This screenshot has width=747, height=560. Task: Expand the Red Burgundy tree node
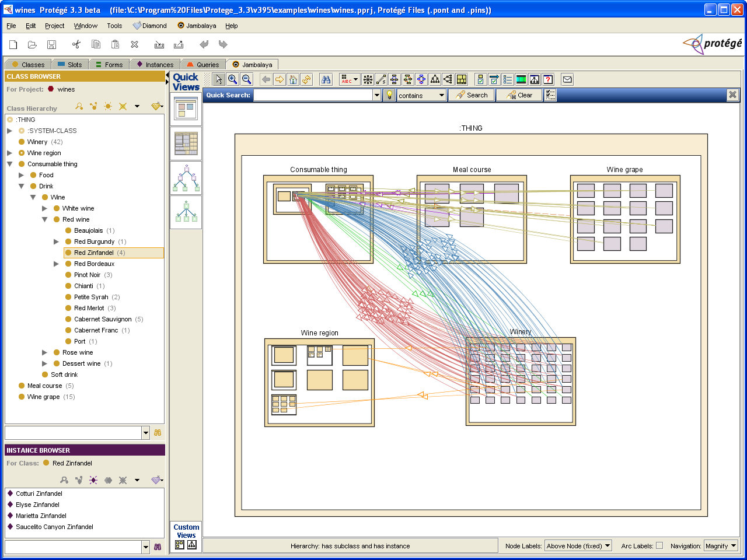[x=57, y=242]
